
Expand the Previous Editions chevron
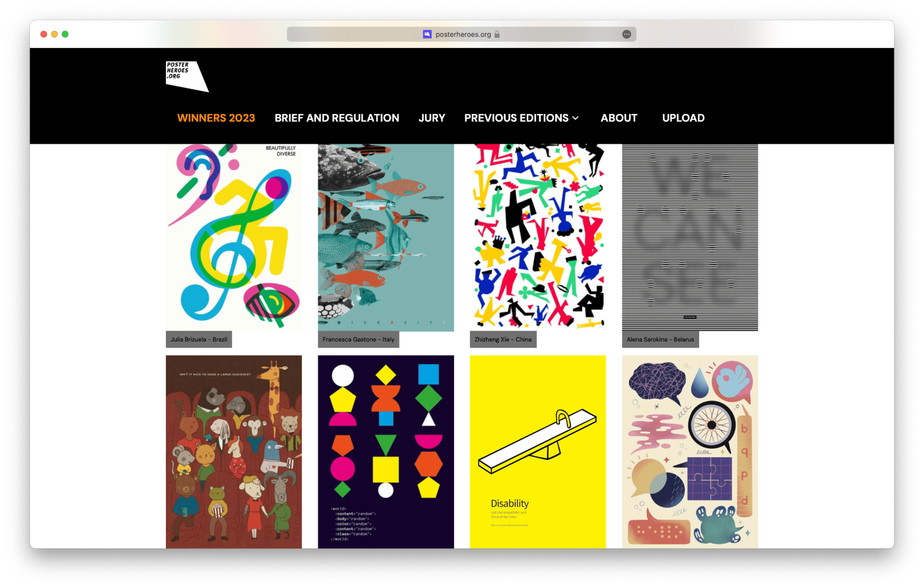576,118
